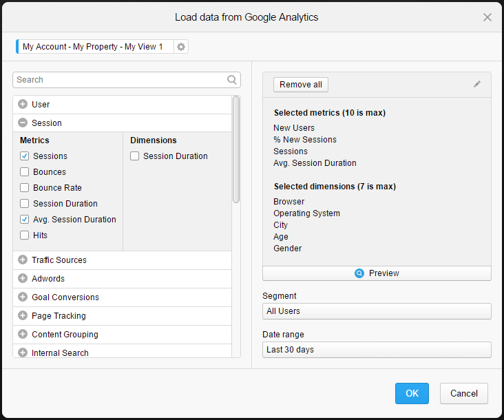Select the My Account view tab

click(x=94, y=47)
